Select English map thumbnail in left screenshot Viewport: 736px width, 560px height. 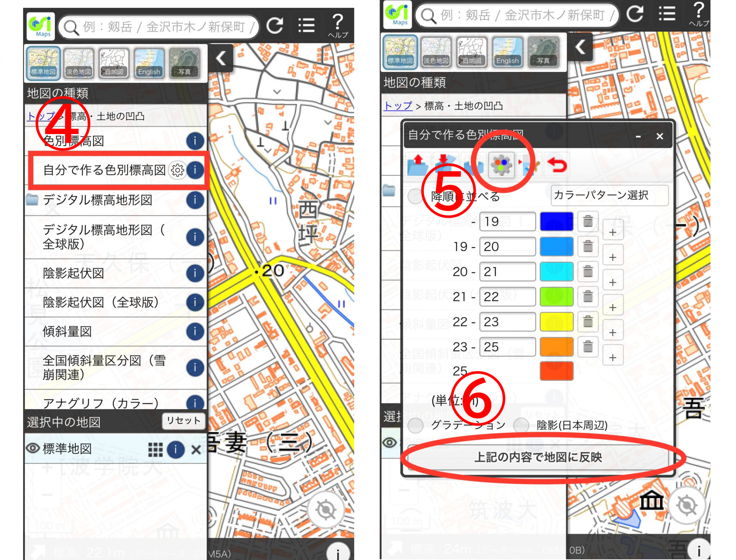click(x=149, y=63)
